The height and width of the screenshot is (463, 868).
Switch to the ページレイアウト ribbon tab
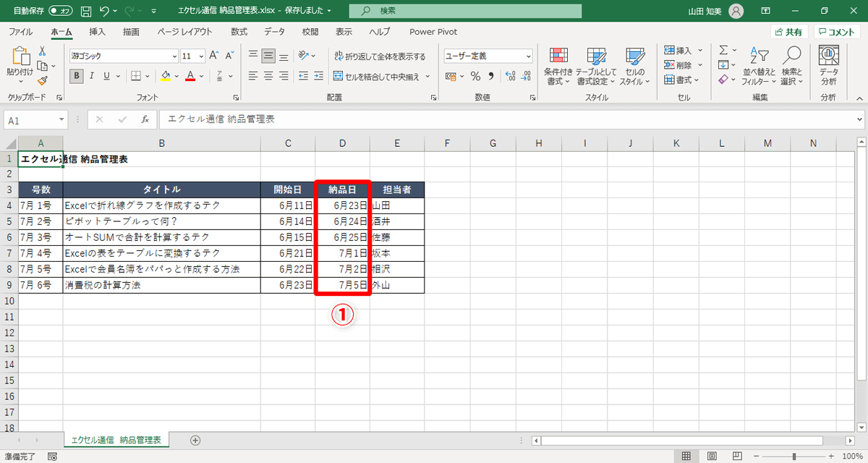pos(184,32)
